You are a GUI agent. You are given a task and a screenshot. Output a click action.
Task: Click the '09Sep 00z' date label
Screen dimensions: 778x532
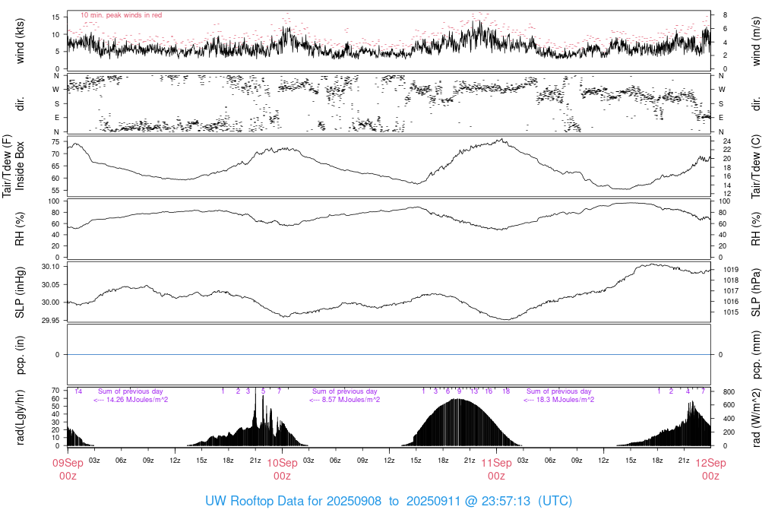pyautogui.click(x=68, y=470)
